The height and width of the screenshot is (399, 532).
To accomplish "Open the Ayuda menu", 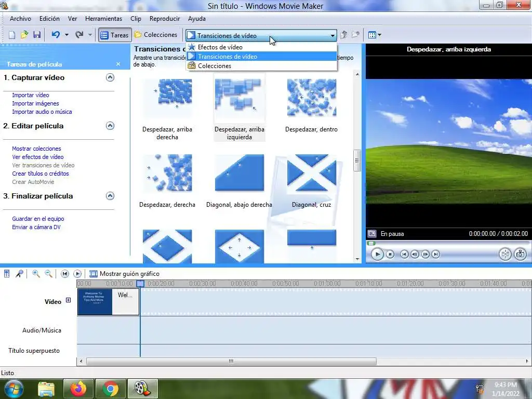I will [x=197, y=19].
